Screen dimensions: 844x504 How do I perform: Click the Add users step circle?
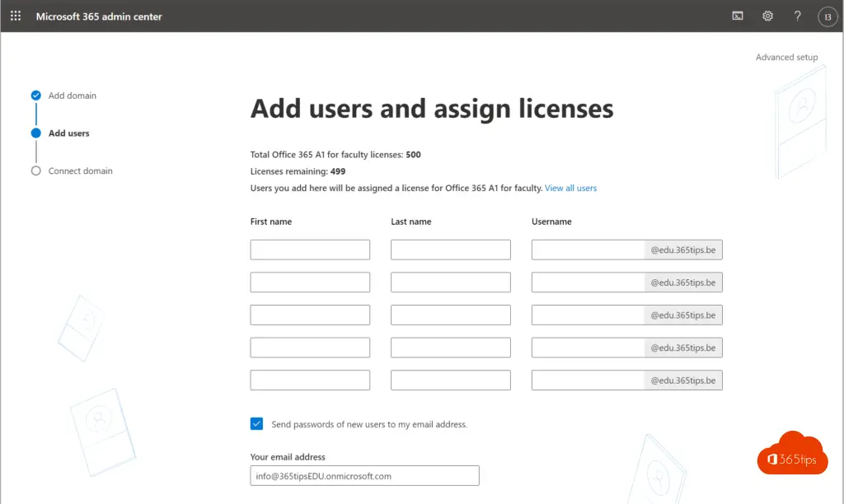(36, 133)
